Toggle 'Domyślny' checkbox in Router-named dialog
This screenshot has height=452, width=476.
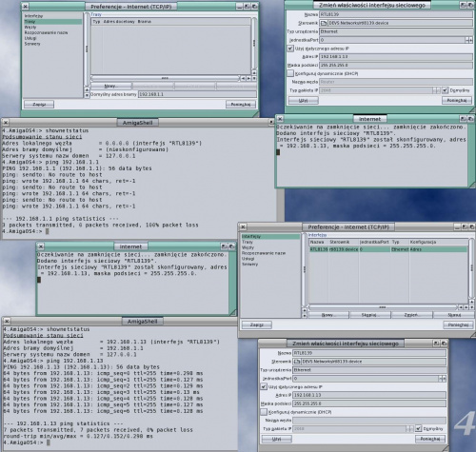[x=446, y=90]
